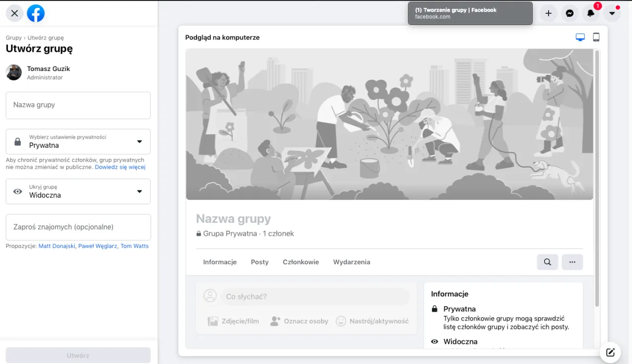Click the group cover illustration
The height and width of the screenshot is (364, 632).
390,124
